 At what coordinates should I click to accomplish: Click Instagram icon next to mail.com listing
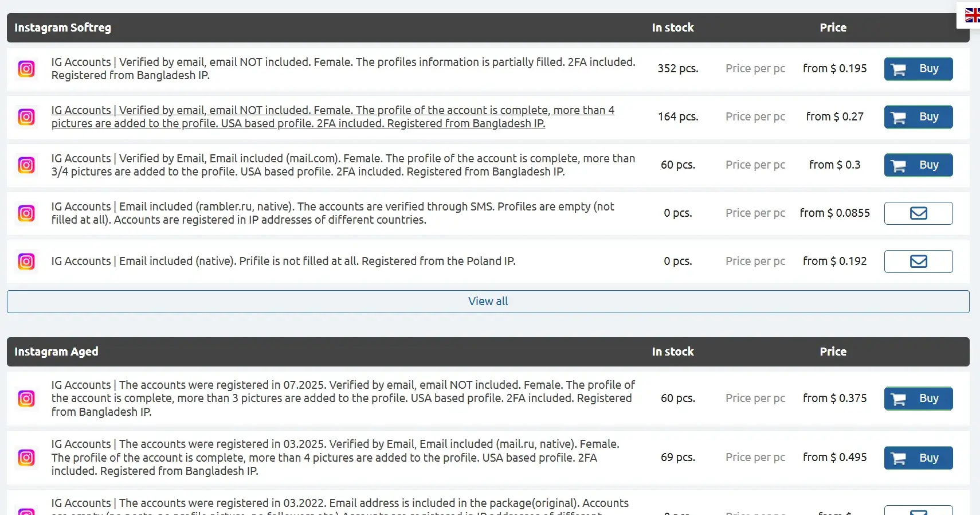[x=26, y=165]
